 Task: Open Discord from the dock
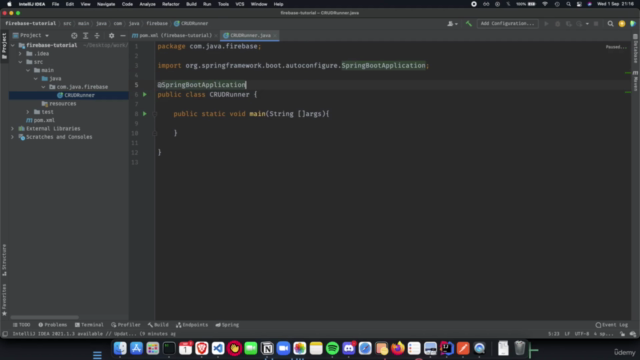pos(349,348)
